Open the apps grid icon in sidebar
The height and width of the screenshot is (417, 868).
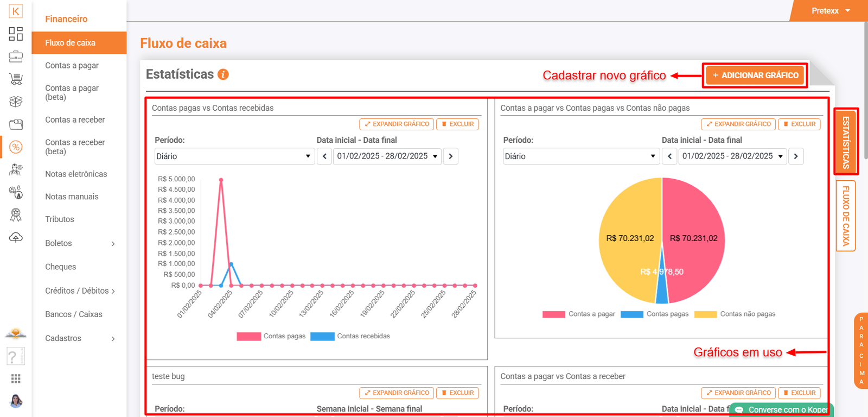[x=16, y=378]
